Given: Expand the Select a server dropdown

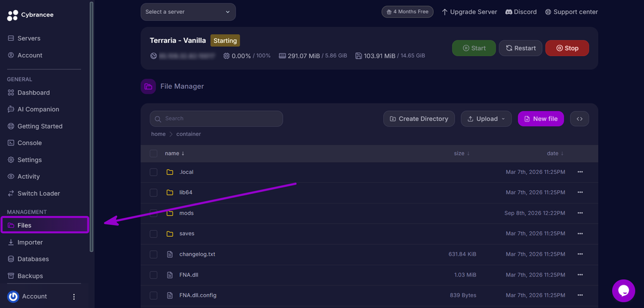Looking at the screenshot, I should [x=188, y=12].
